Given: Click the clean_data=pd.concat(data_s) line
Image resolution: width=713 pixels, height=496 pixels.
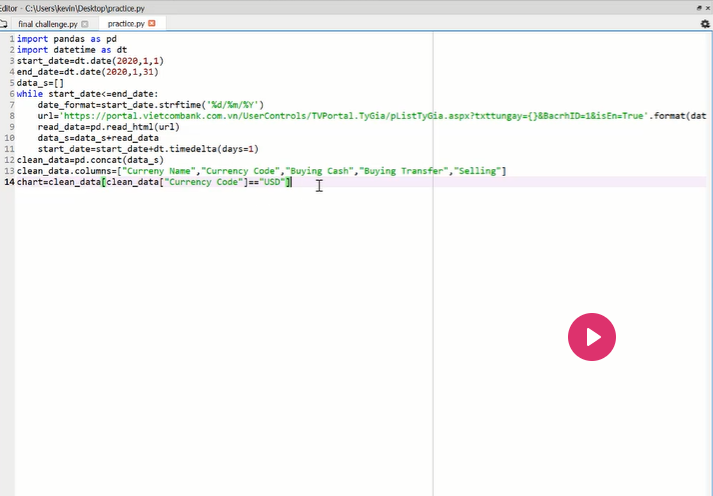Looking at the screenshot, I should pos(90,160).
